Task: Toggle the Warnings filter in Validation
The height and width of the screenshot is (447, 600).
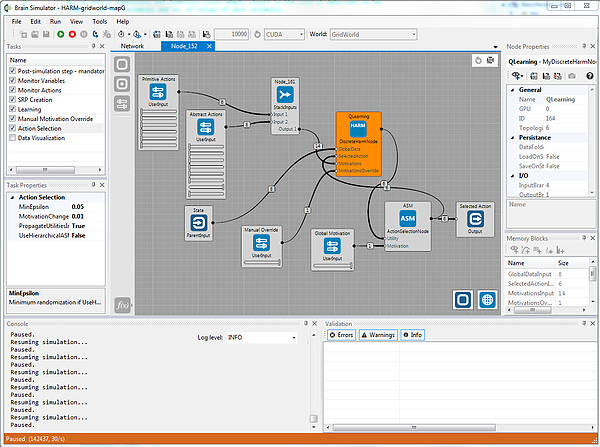Action: 378,335
